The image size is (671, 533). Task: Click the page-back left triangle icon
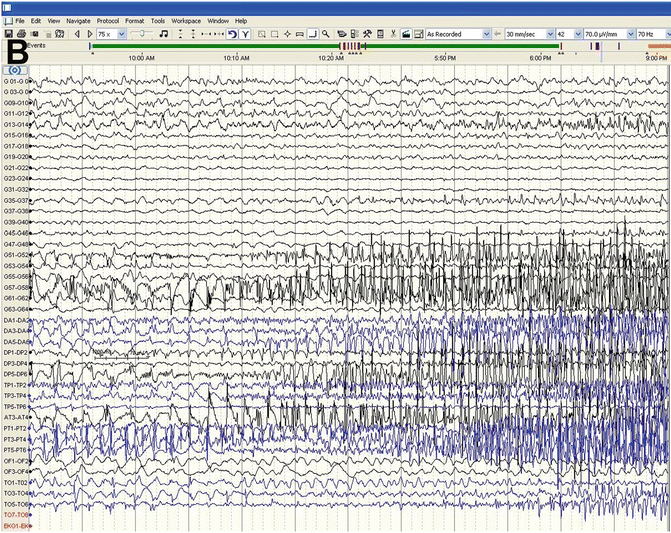[77, 34]
